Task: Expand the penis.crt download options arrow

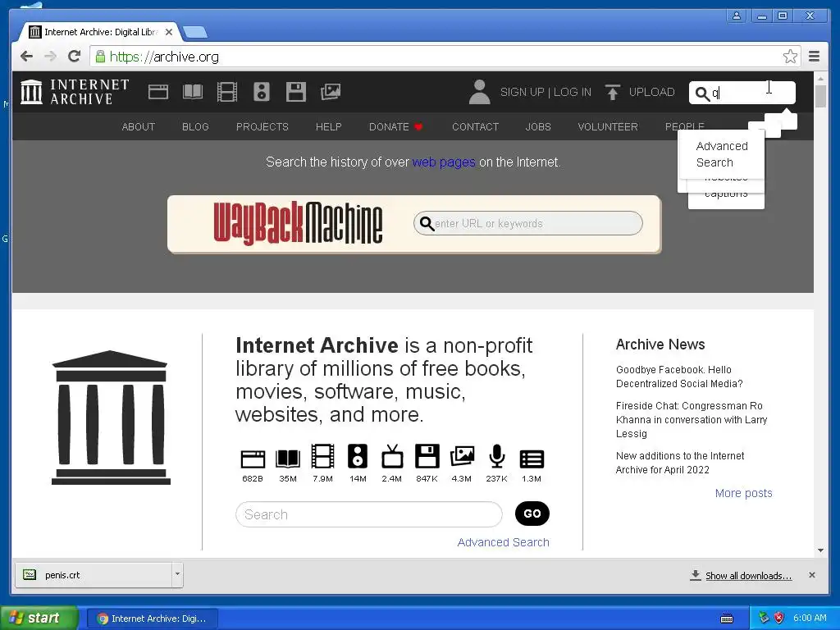Action: coord(177,574)
